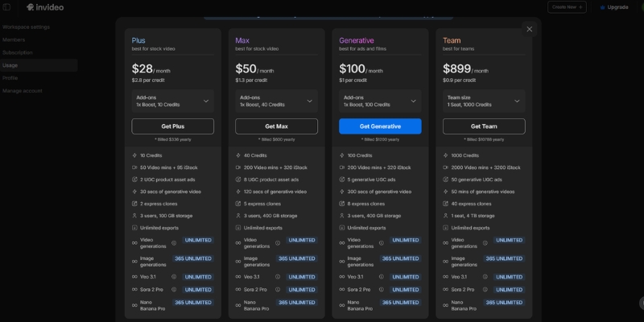This screenshot has width=644, height=322.
Task: Click info icon beside Generative Sora 2 Pro
Action: tap(381, 290)
